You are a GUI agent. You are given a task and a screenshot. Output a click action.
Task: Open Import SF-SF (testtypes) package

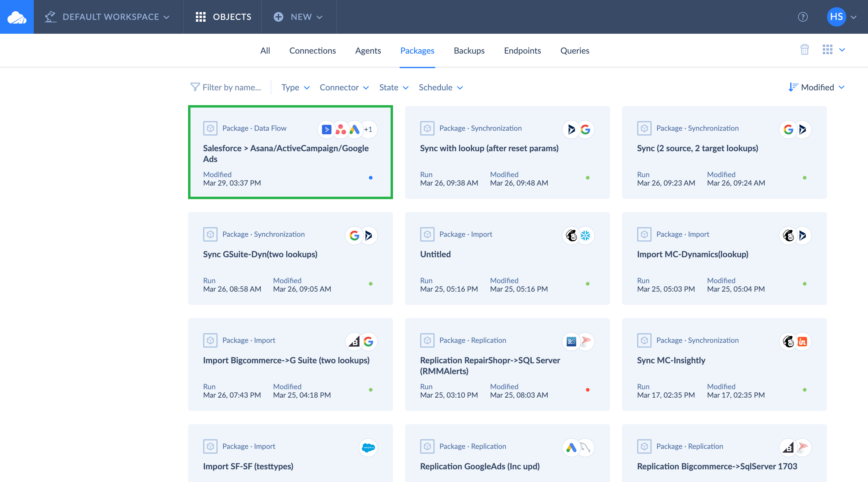click(x=291, y=453)
